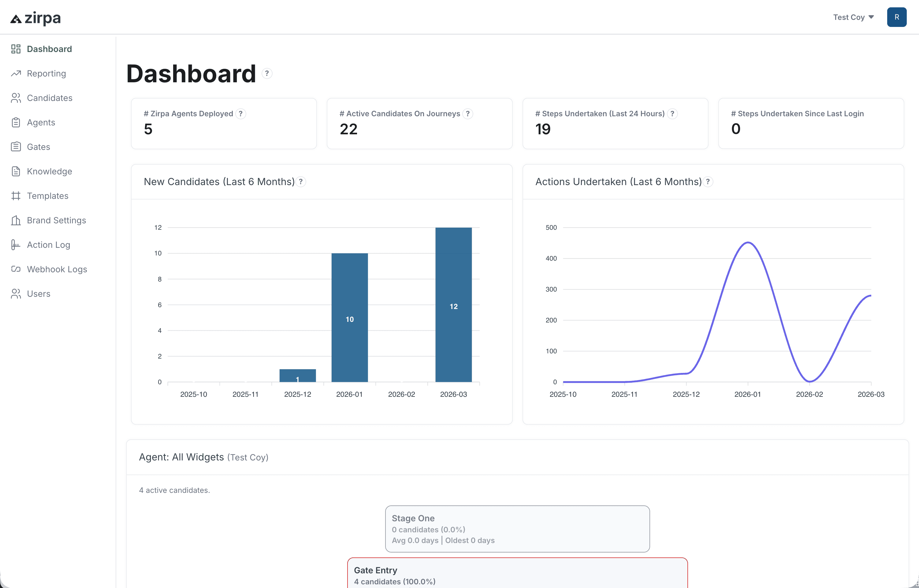
Task: Click help icon beside Zirpa Agents Deployed
Action: pyautogui.click(x=240, y=114)
